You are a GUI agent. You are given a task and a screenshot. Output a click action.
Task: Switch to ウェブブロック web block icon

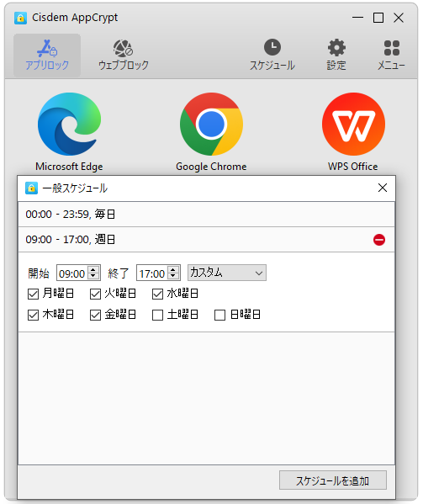tap(123, 48)
